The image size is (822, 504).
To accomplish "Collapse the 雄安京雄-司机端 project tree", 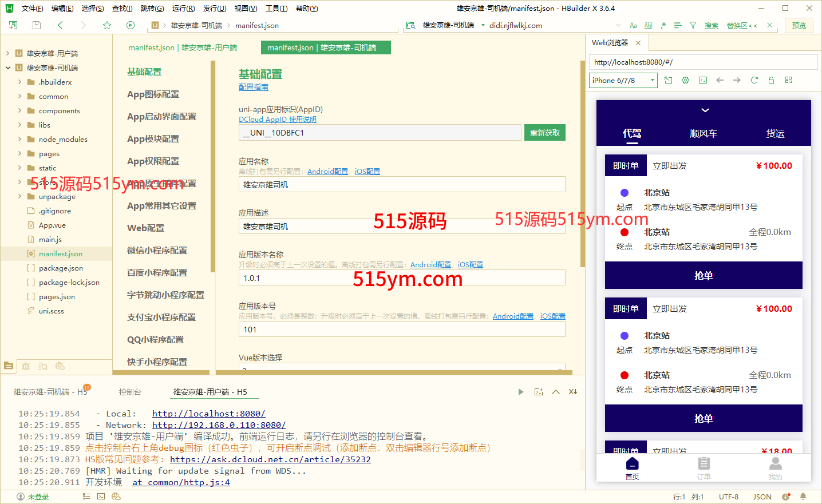I will tap(8, 68).
